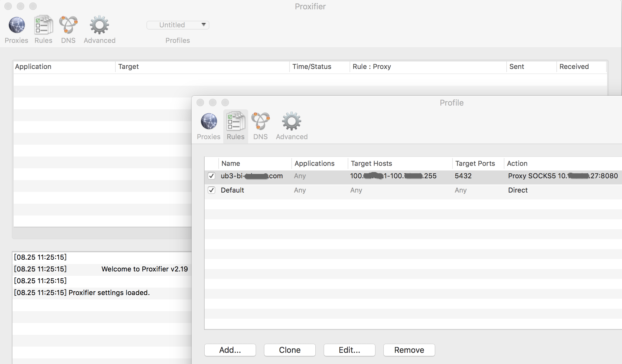Select Proxies icon in the Profile window
This screenshot has height=364, width=622.
[x=209, y=126]
